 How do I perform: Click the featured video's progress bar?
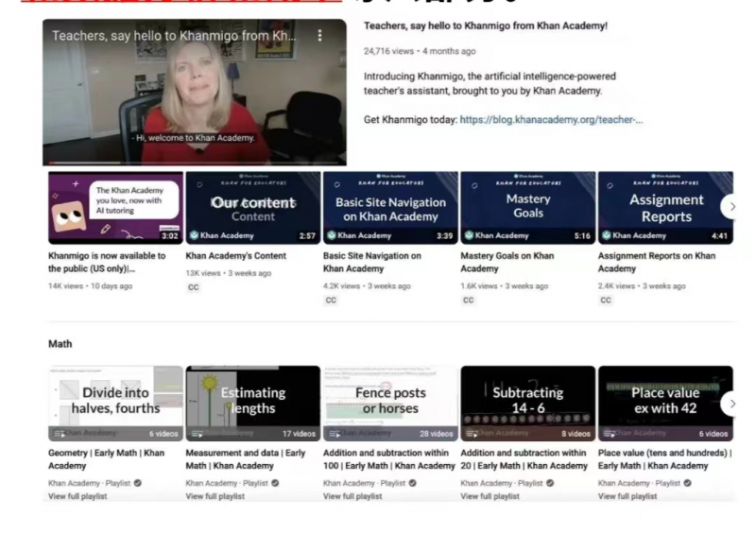195,164
